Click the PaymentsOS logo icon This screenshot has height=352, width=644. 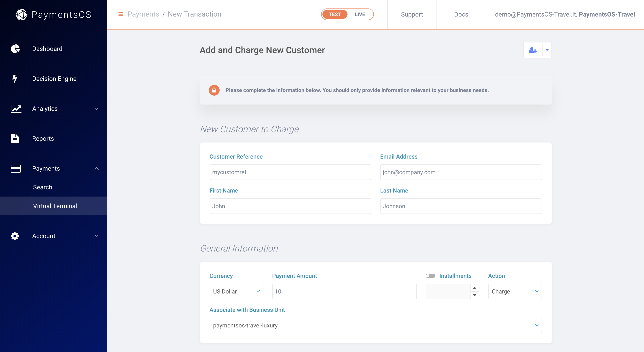coord(21,15)
